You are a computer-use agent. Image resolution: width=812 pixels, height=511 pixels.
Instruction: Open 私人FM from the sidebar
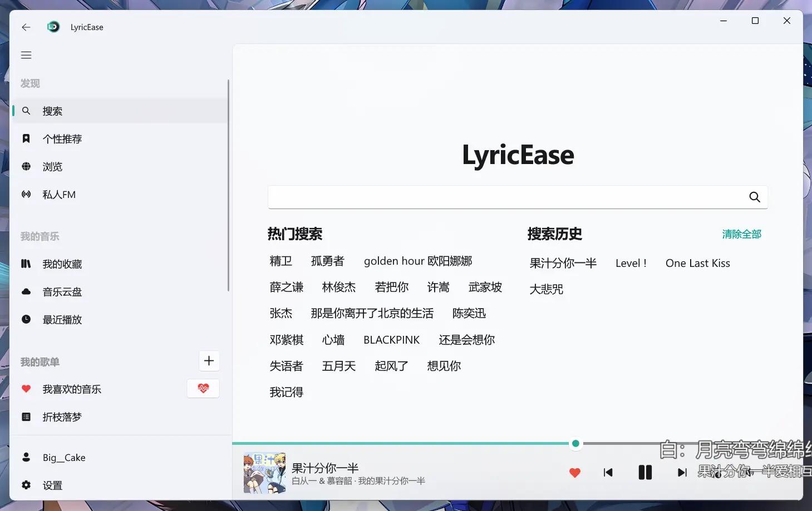59,195
